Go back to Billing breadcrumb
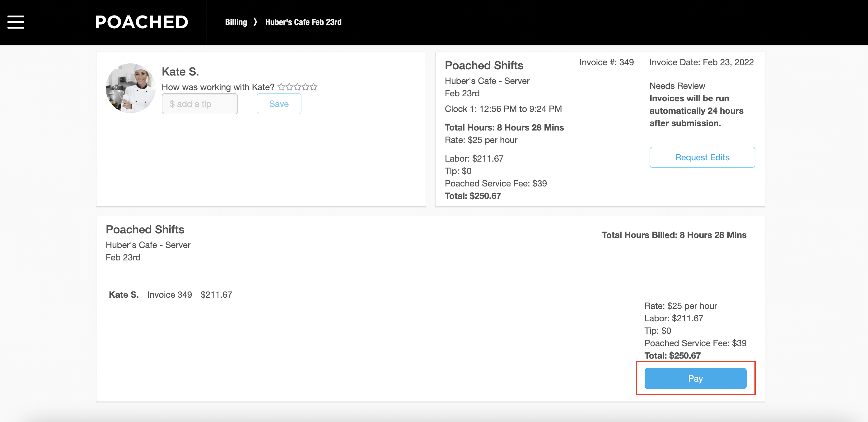Viewport: 868px width, 422px height. (236, 22)
